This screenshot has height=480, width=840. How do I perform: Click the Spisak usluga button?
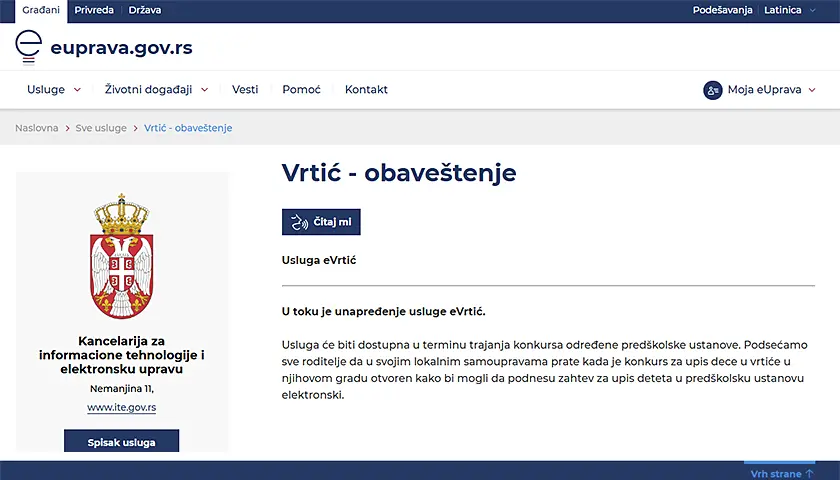point(122,441)
